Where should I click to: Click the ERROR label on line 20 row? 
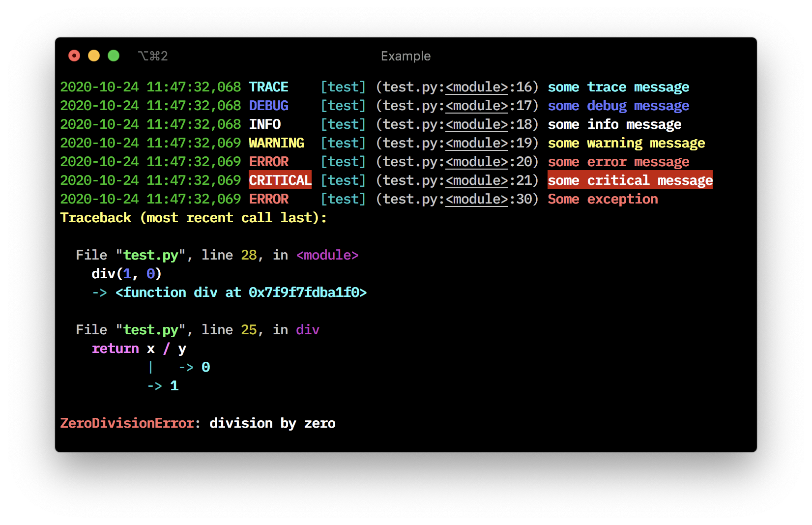click(268, 162)
